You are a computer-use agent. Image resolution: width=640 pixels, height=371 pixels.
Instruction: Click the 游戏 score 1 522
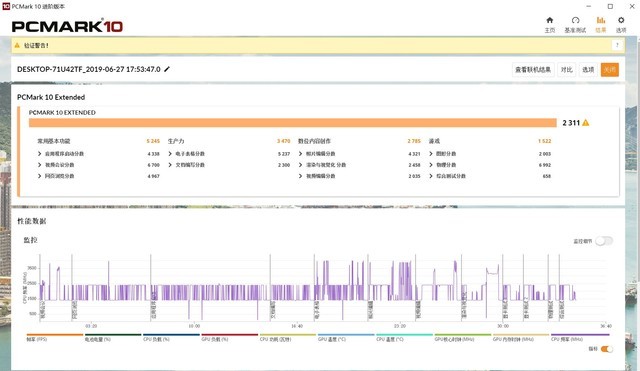tap(544, 141)
